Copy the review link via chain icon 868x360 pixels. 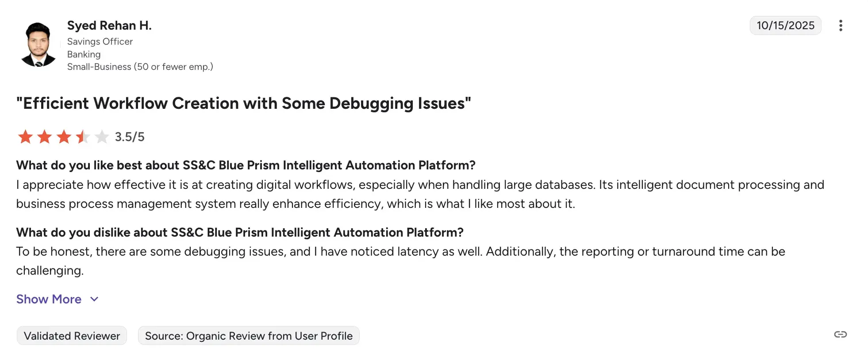[x=840, y=334]
